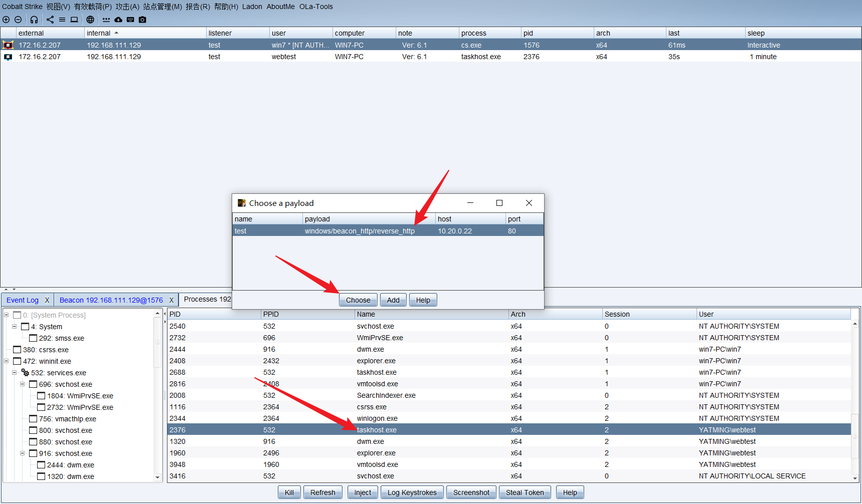Open the Ladon menu
862x504 pixels.
[x=252, y=7]
